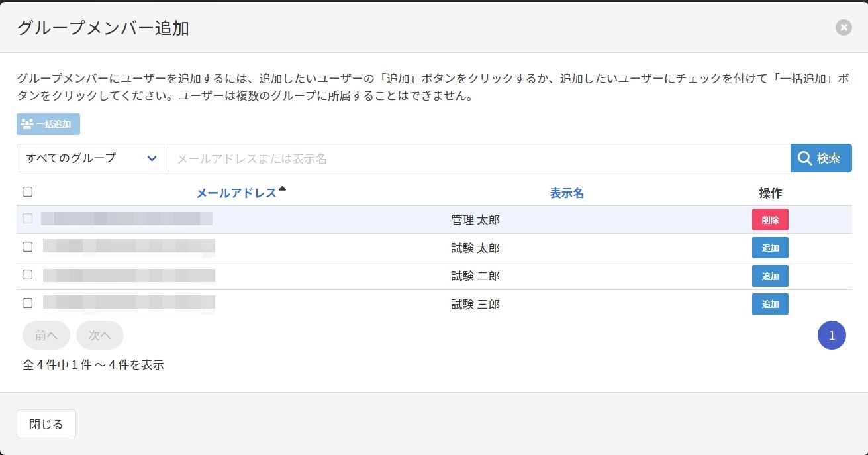The width and height of the screenshot is (868, 455).
Task: Click the magnifier 検索 search button
Action: point(820,158)
